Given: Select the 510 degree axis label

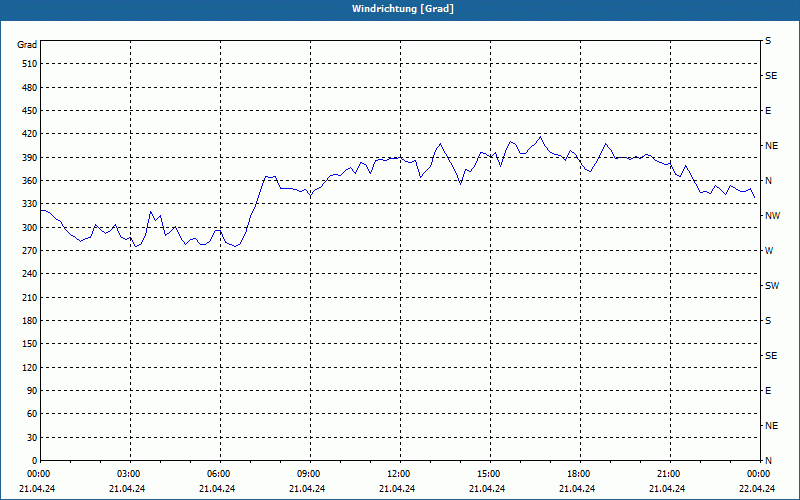Looking at the screenshot, I should pos(30,64).
